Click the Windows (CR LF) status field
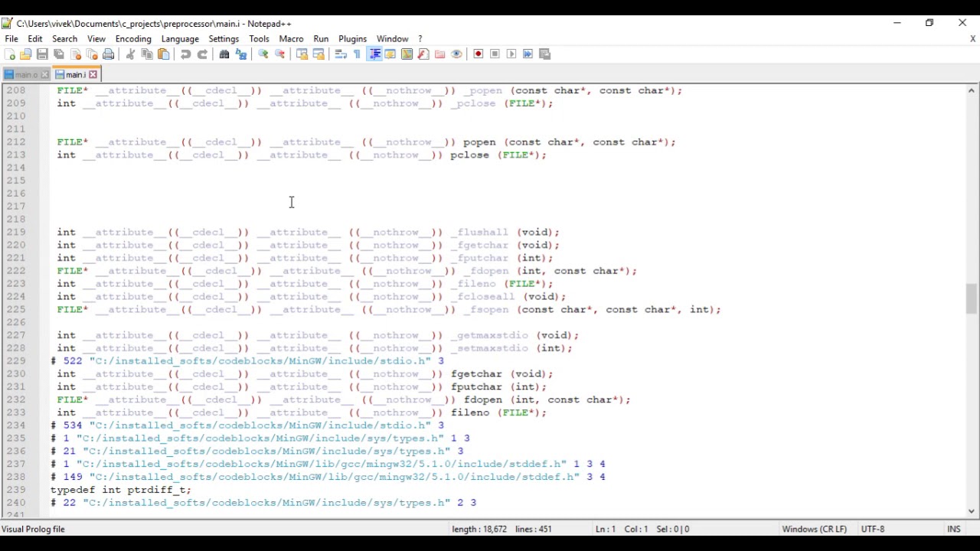980x551 pixels. 814,529
